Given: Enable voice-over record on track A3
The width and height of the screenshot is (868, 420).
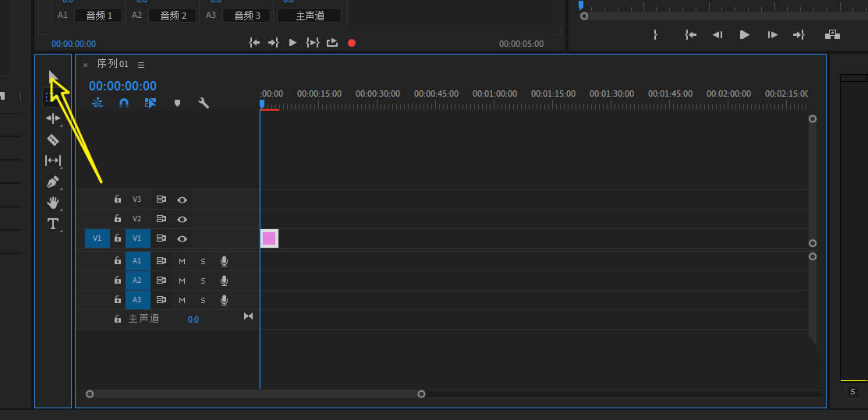Looking at the screenshot, I should [x=224, y=300].
